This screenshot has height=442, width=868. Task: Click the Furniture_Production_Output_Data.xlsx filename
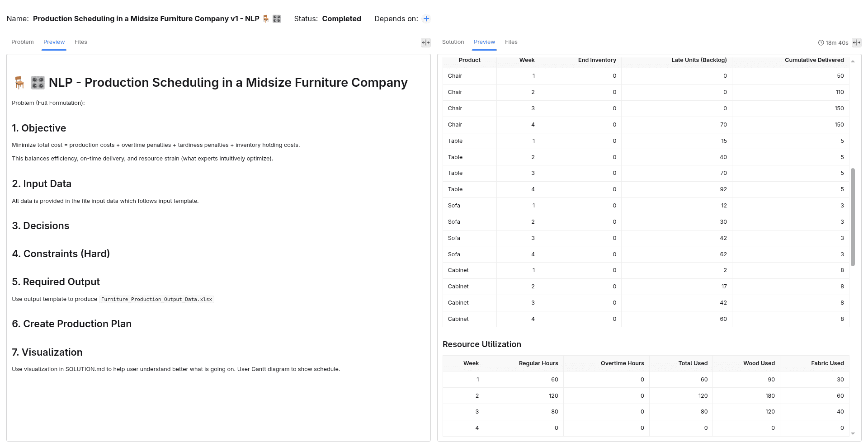pos(156,299)
